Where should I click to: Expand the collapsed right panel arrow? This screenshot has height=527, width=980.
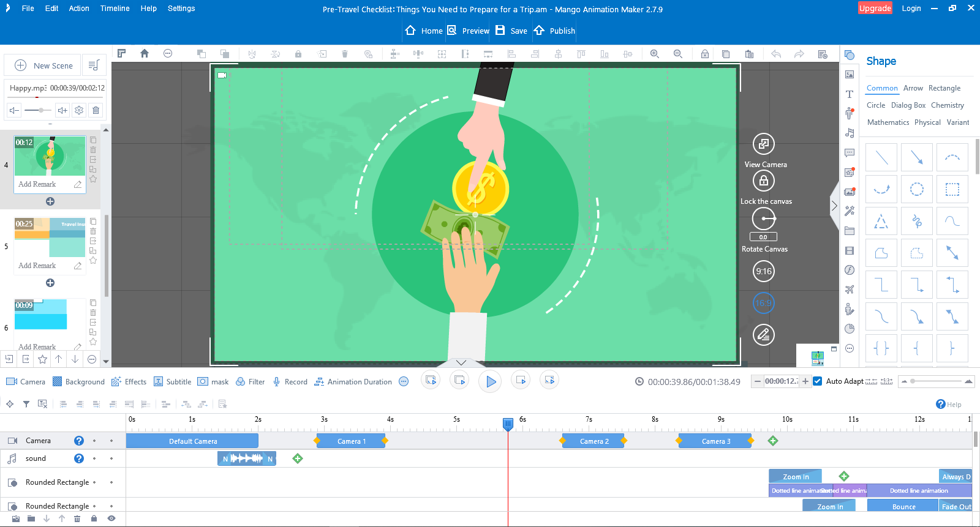(x=834, y=206)
